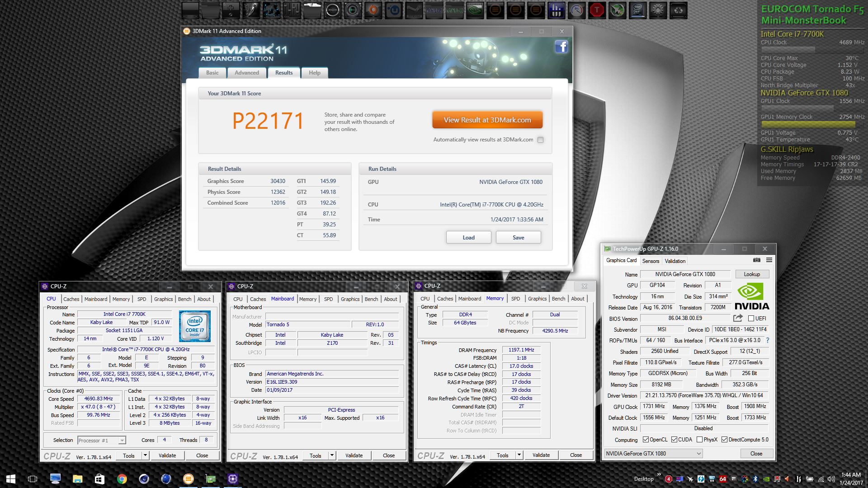Toggle the CUDA checkbox in GPU-Z
Screen dimensions: 868x488
[674, 440]
